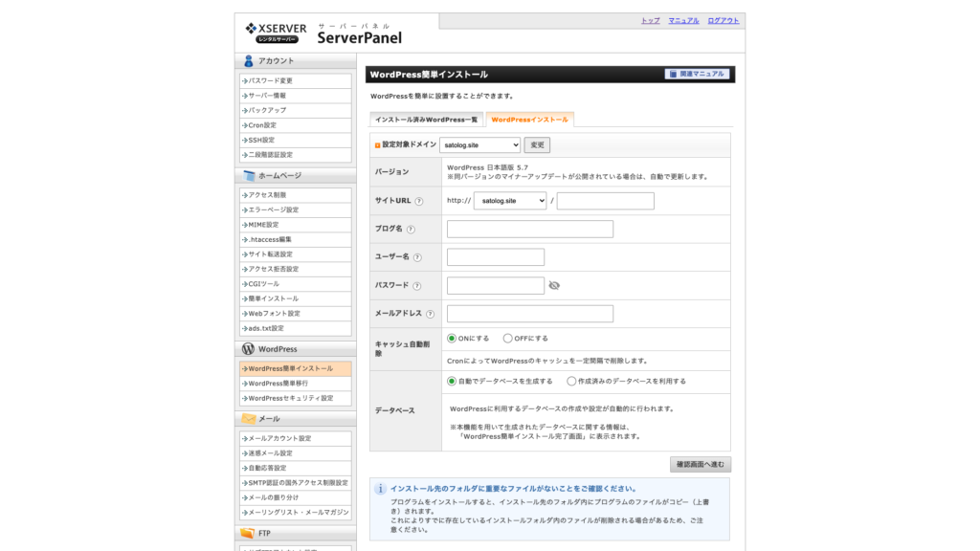Open バックアップ in the sidebar
The height and width of the screenshot is (551, 980).
[x=295, y=110]
